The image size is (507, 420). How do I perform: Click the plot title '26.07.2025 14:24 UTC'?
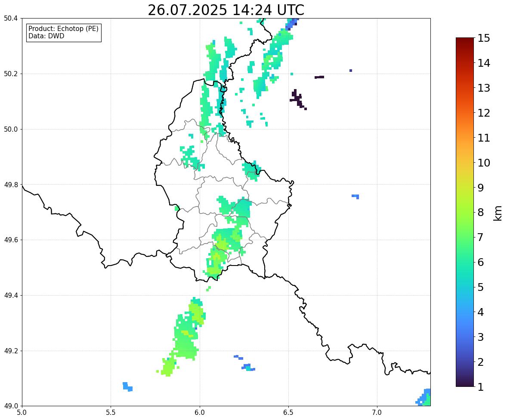point(226,10)
